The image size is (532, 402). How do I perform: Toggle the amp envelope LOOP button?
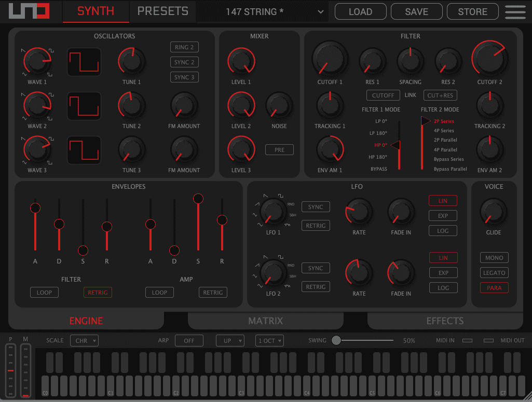[x=159, y=293]
